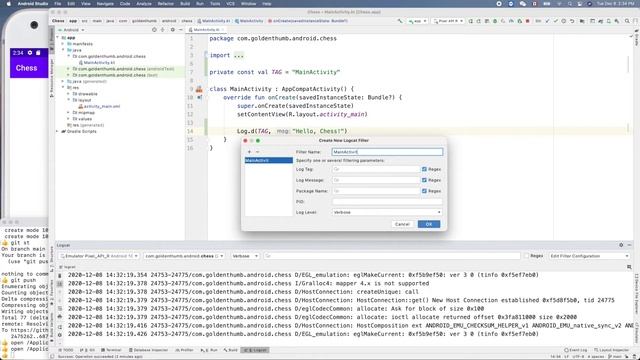Expand Gradle Scripts node

(58, 131)
